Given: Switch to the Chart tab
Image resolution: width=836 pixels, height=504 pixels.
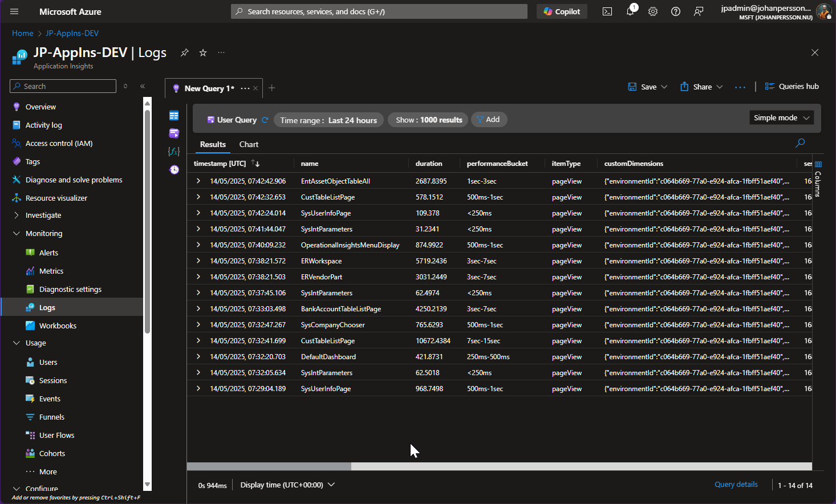Looking at the screenshot, I should [x=249, y=144].
